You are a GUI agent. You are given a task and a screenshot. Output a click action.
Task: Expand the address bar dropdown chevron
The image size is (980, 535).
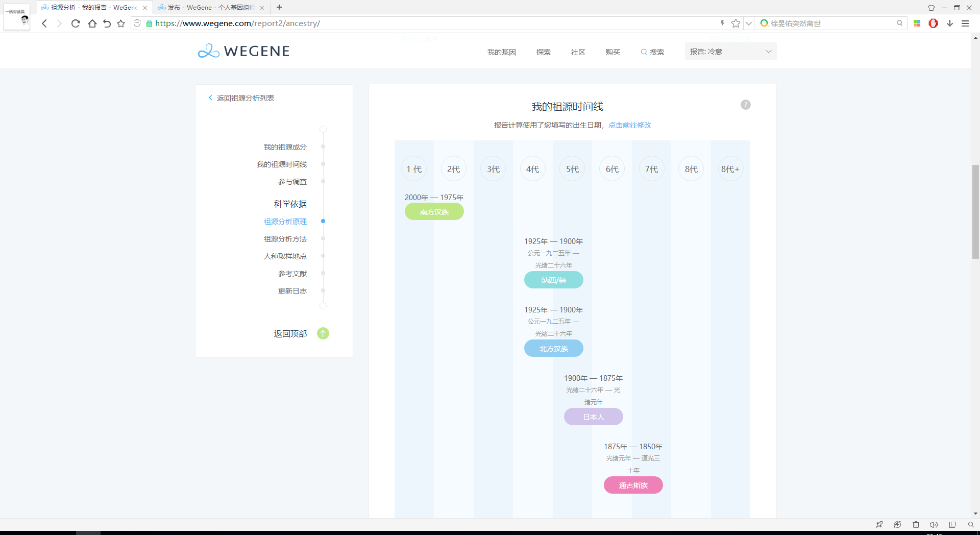coord(748,23)
